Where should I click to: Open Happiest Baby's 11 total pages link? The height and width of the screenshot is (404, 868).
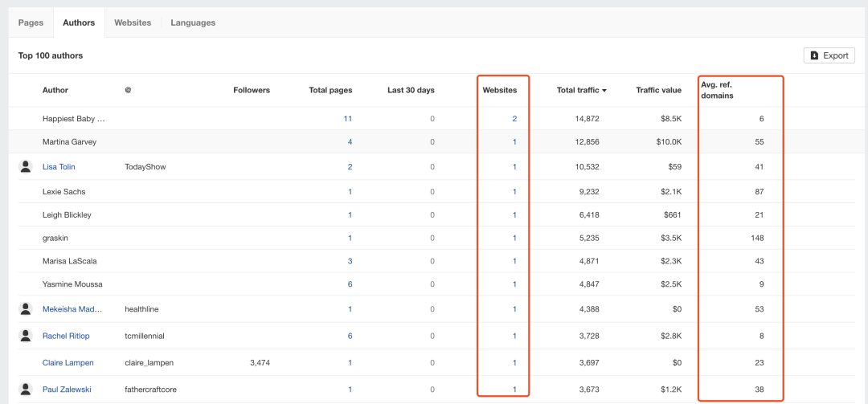click(x=347, y=119)
